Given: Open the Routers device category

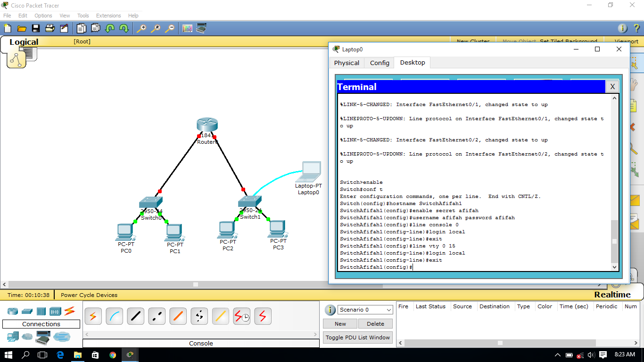Looking at the screenshot, I should [12, 311].
